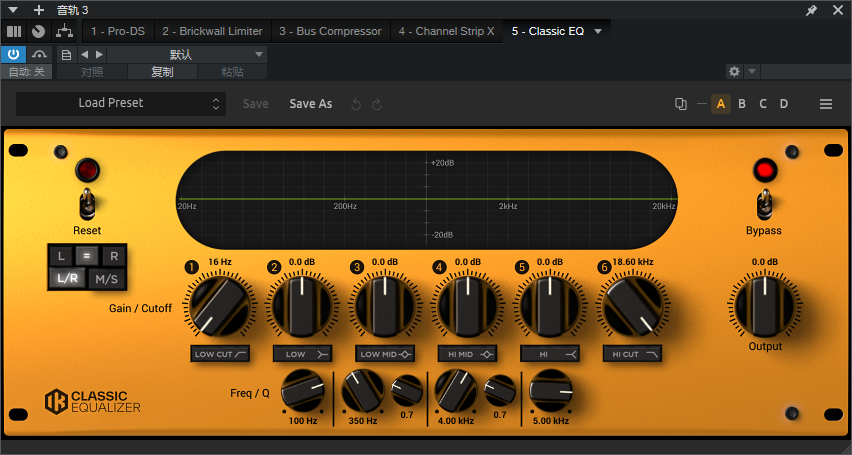The image size is (852, 455).
Task: Click the = channel link button
Action: pyautogui.click(x=86, y=255)
